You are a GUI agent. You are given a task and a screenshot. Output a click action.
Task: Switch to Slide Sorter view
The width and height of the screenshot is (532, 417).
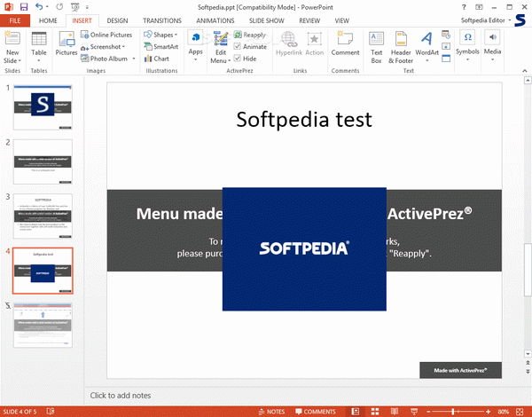click(375, 412)
